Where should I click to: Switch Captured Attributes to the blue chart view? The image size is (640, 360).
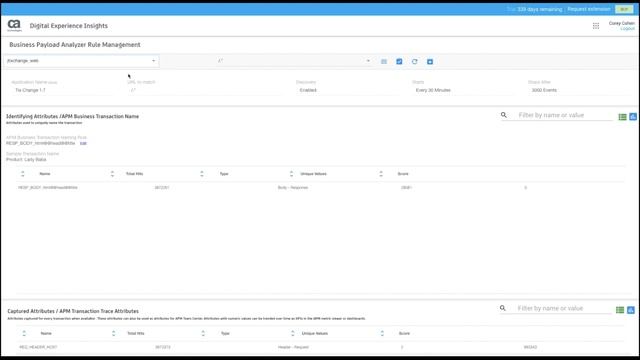[631, 310]
